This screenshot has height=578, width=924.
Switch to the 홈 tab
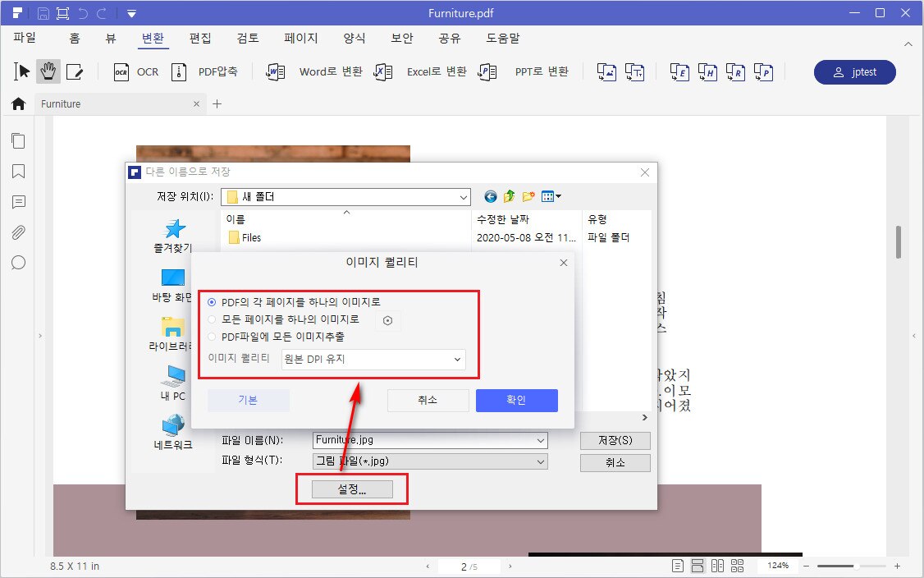74,39
